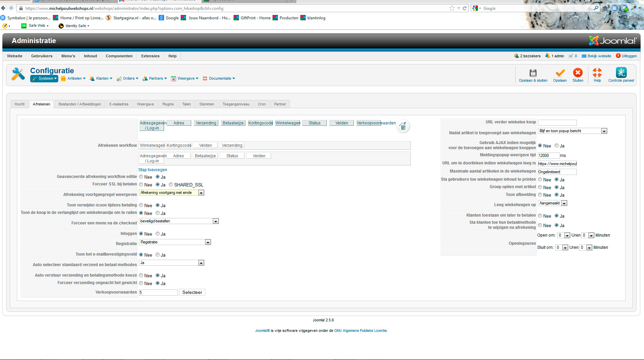This screenshot has height=360, width=644.
Task: Select Nee for Klanten toestaan om later te betalen
Action: pos(540,216)
